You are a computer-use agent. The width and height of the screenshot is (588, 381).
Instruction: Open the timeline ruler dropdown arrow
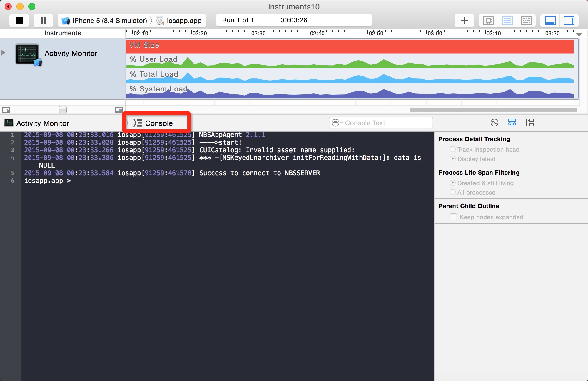pos(579,35)
